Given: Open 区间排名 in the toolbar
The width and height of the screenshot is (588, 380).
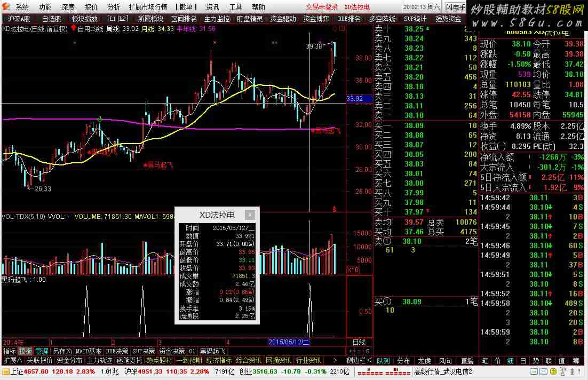Looking at the screenshot, I should coord(184,18).
